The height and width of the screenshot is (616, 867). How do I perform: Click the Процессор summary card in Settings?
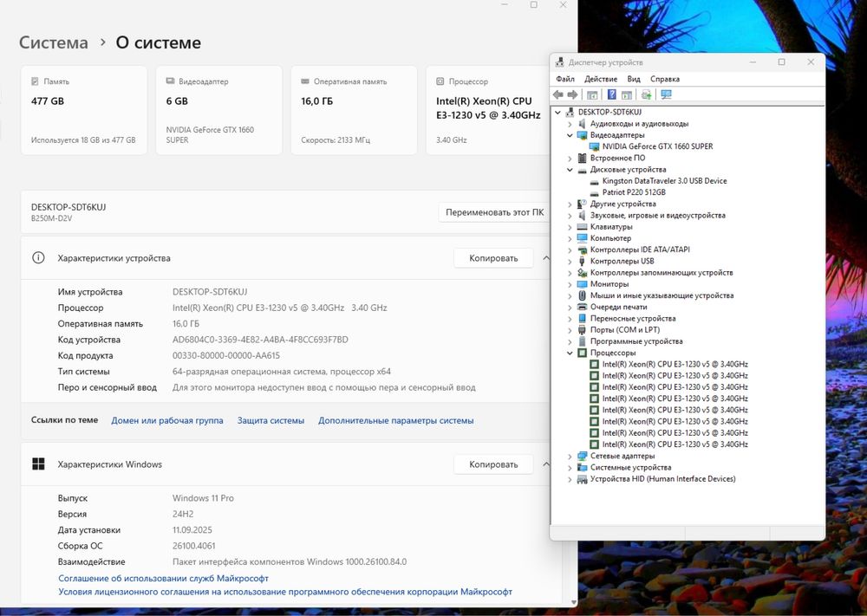pos(487,110)
